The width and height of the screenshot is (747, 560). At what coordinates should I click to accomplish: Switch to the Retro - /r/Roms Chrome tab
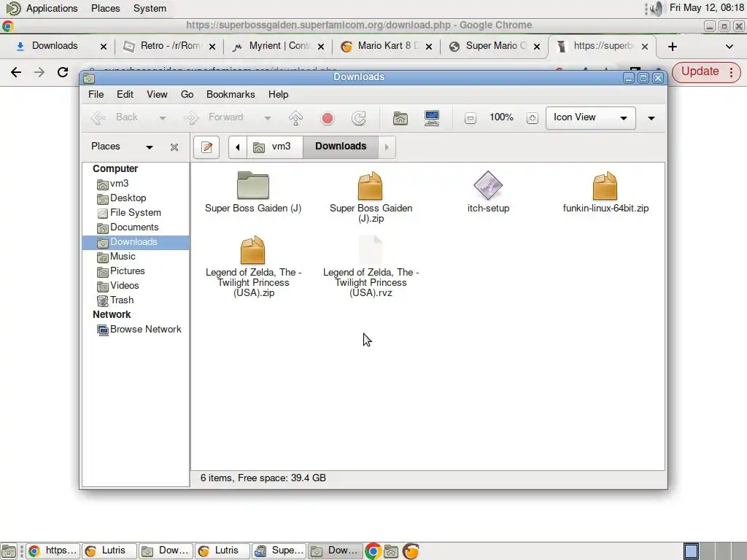(x=169, y=46)
